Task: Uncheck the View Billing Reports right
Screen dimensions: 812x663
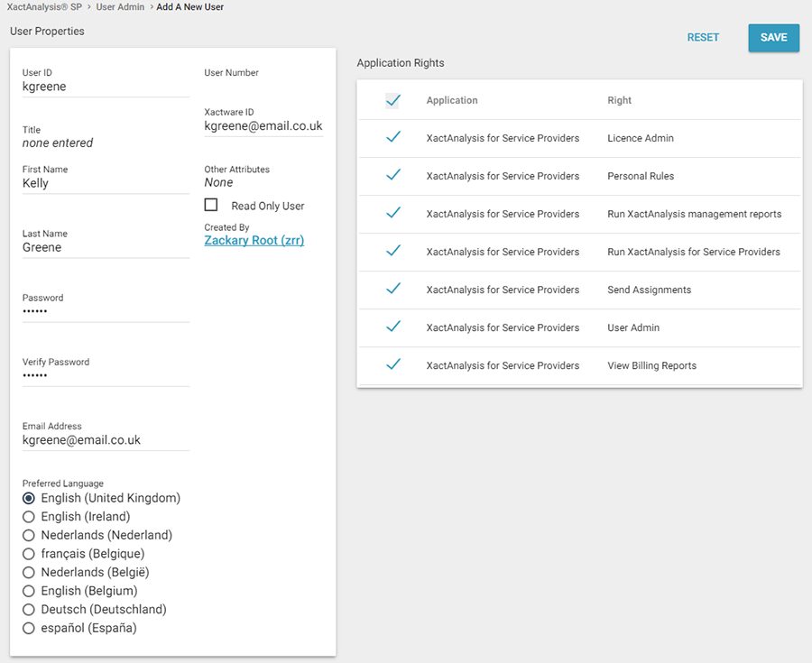Action: tap(393, 364)
